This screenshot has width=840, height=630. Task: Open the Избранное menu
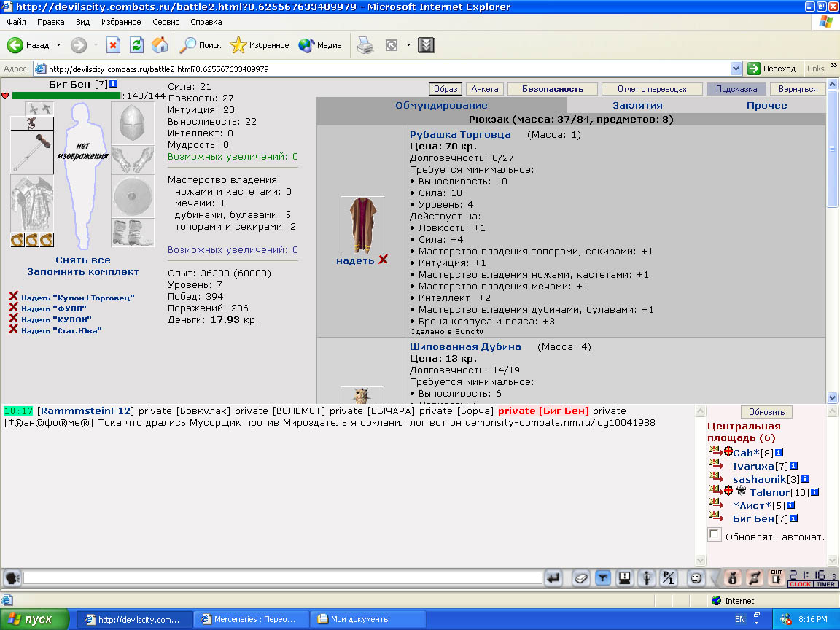[121, 22]
